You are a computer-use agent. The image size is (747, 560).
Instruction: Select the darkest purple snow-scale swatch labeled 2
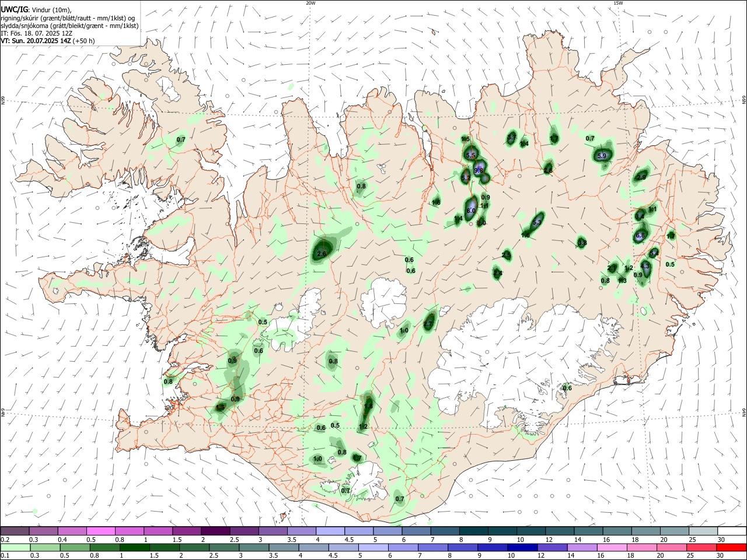(x=215, y=531)
